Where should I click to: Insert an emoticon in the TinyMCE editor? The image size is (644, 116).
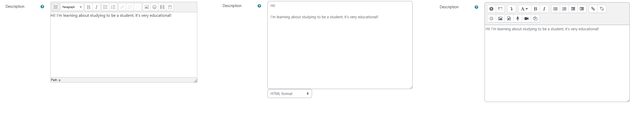click(x=154, y=7)
